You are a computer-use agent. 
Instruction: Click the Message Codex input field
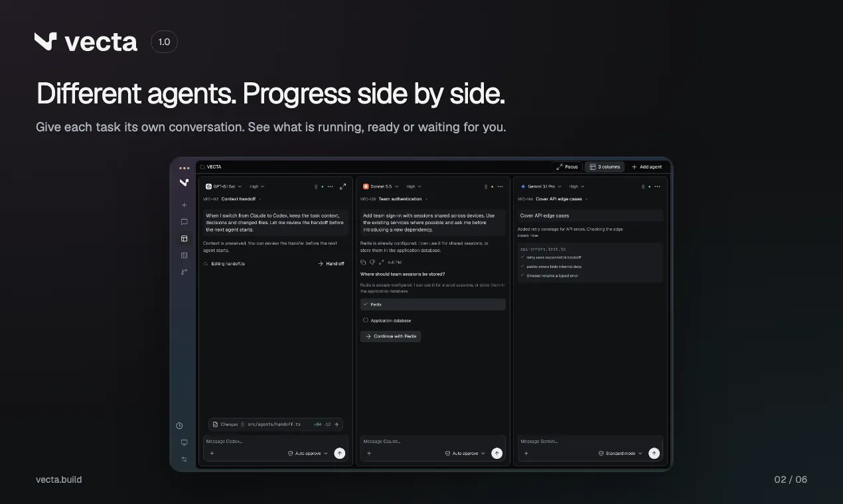click(275, 441)
